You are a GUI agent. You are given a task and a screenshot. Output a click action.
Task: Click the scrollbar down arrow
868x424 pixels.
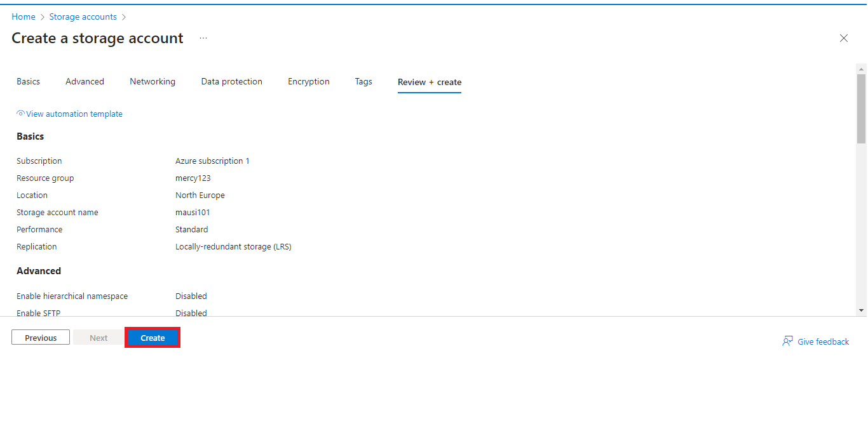pyautogui.click(x=861, y=310)
